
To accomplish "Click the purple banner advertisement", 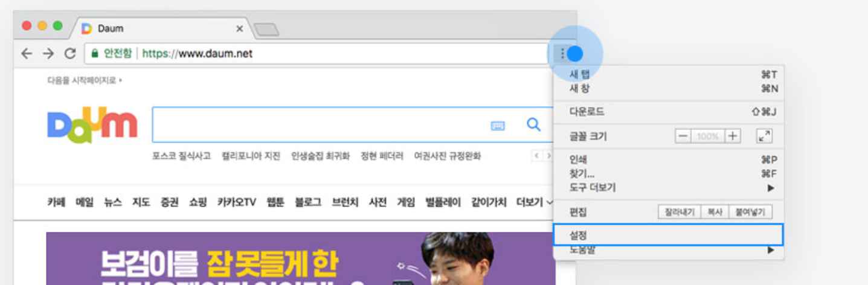I will (301, 258).
